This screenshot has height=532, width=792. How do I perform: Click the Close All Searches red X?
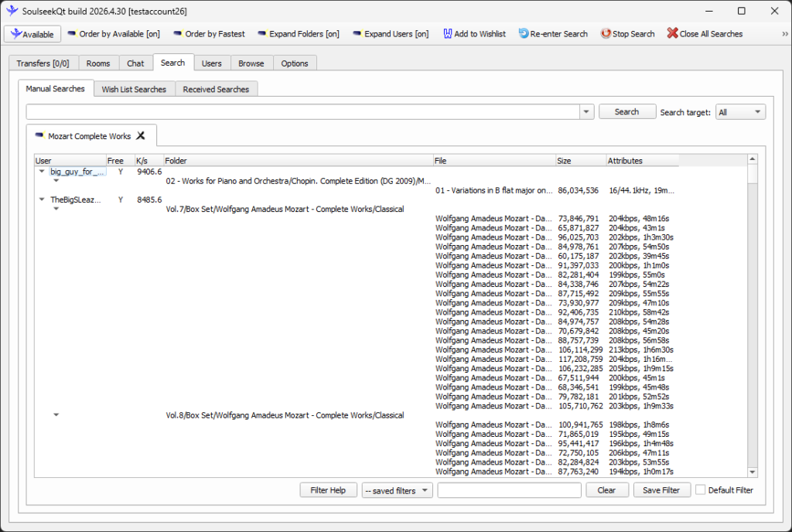672,33
